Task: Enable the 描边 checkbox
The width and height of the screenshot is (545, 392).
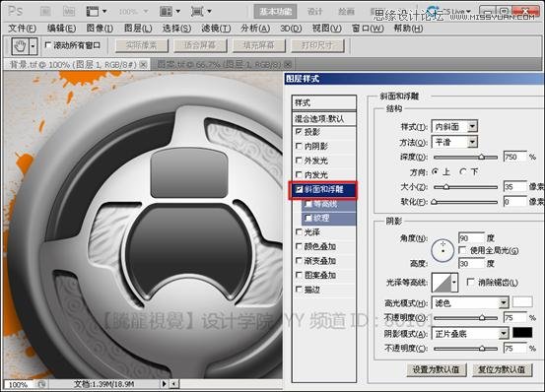Action: click(299, 290)
